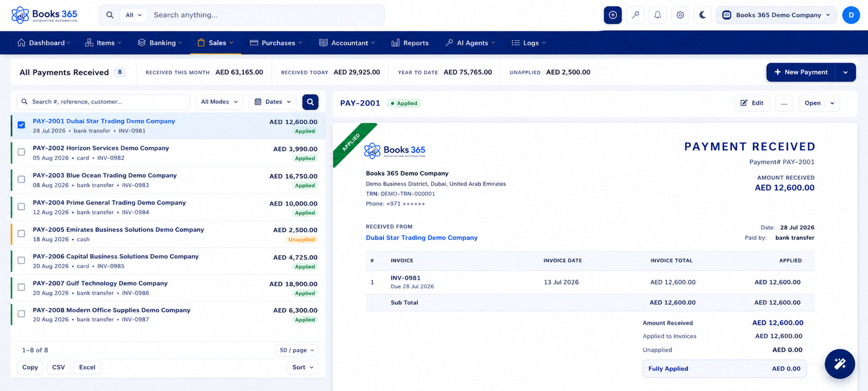Open the PAY-2003 Blue Ocean Trading Demo Company row
Viewport: 868px width, 391px height.
point(168,180)
